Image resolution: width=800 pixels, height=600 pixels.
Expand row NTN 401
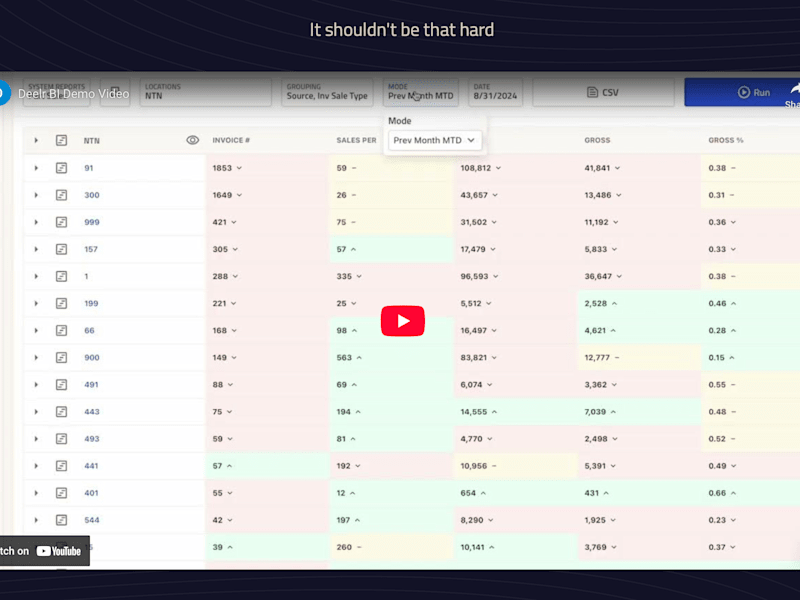coord(36,492)
